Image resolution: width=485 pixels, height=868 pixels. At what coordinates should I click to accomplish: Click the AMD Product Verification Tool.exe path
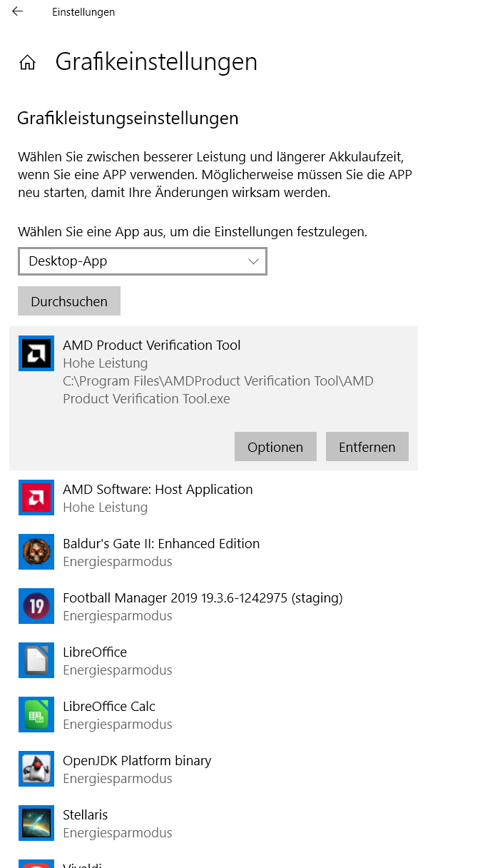218,390
